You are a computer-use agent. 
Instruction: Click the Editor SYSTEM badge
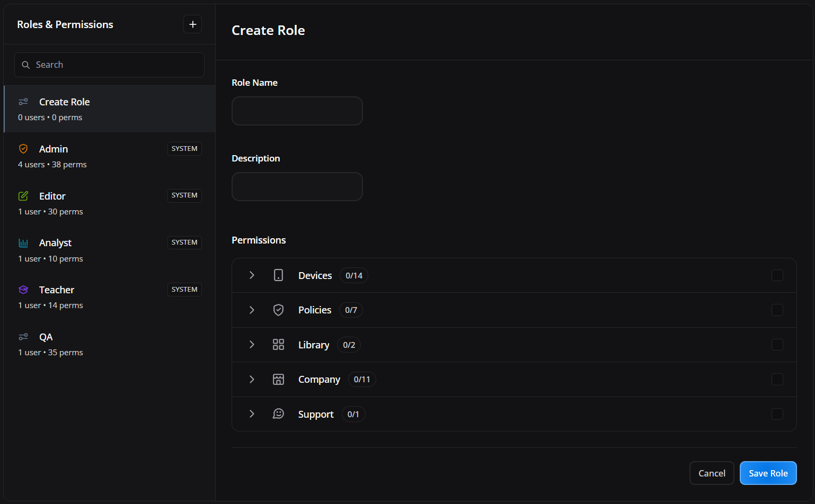click(x=184, y=195)
